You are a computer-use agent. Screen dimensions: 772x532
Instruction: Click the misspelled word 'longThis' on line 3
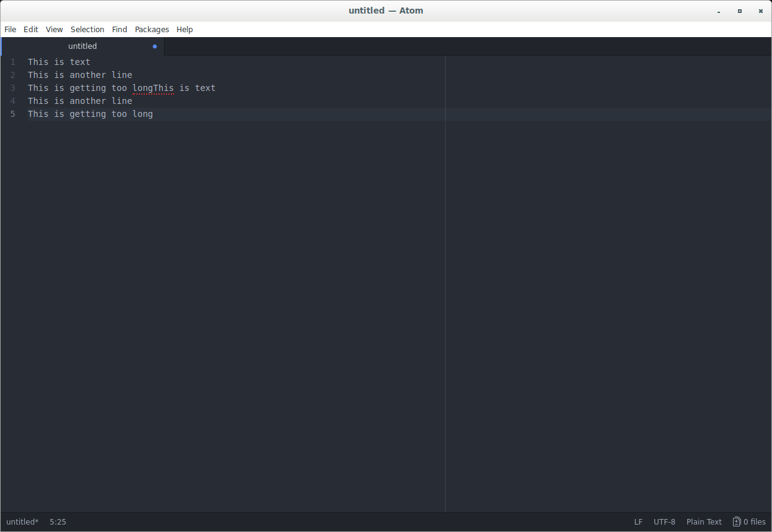coord(153,88)
